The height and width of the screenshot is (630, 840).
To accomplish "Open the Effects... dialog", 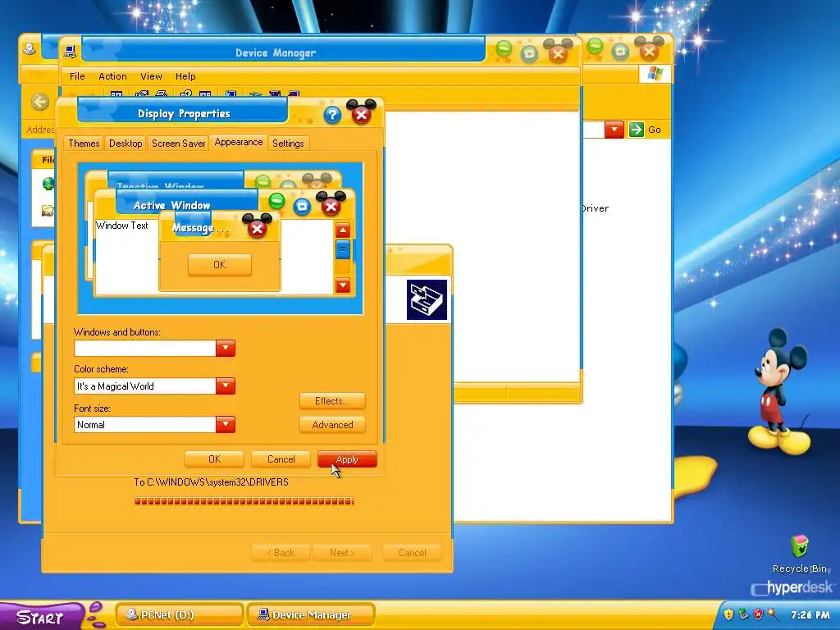I will pos(332,400).
